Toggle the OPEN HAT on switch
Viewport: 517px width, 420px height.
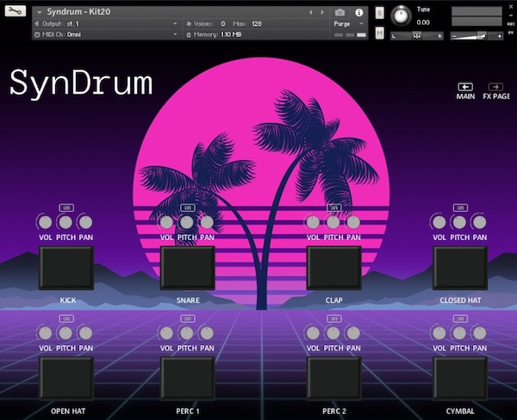[x=66, y=318]
